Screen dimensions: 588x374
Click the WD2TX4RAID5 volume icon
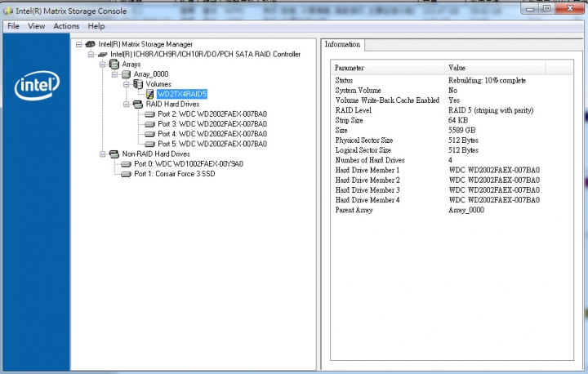tap(150, 94)
